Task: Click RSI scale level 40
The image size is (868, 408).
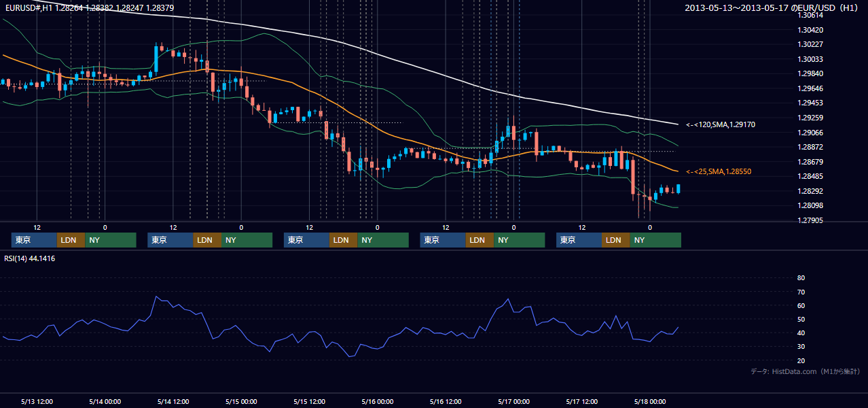Action: (x=801, y=333)
